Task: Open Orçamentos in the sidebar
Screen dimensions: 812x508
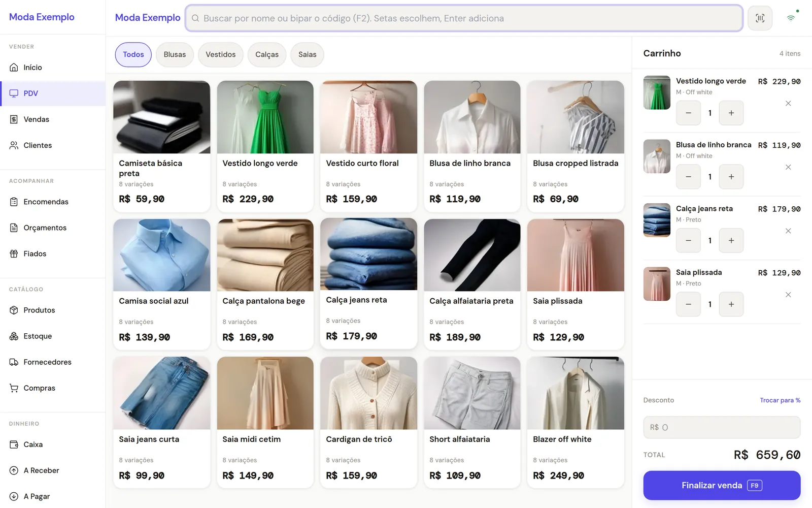Action: (x=53, y=228)
